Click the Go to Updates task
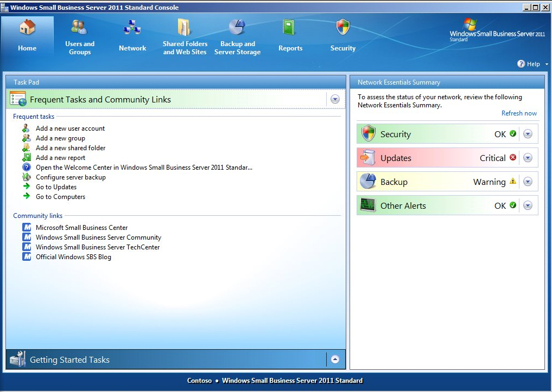The image size is (552, 392). (x=56, y=187)
